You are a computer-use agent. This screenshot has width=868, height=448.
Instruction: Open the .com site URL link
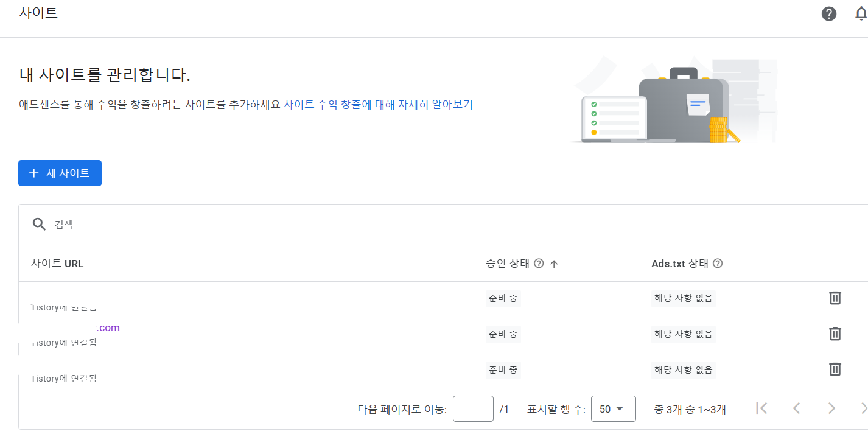[x=108, y=327]
